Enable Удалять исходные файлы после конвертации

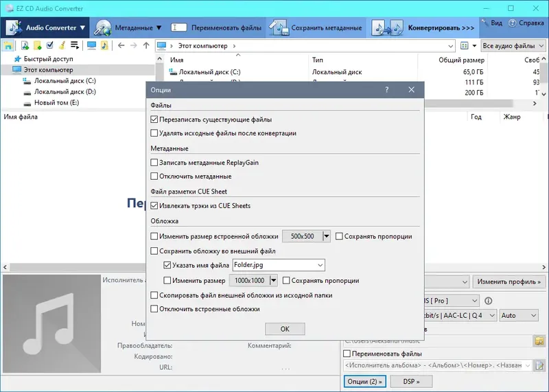(154, 133)
